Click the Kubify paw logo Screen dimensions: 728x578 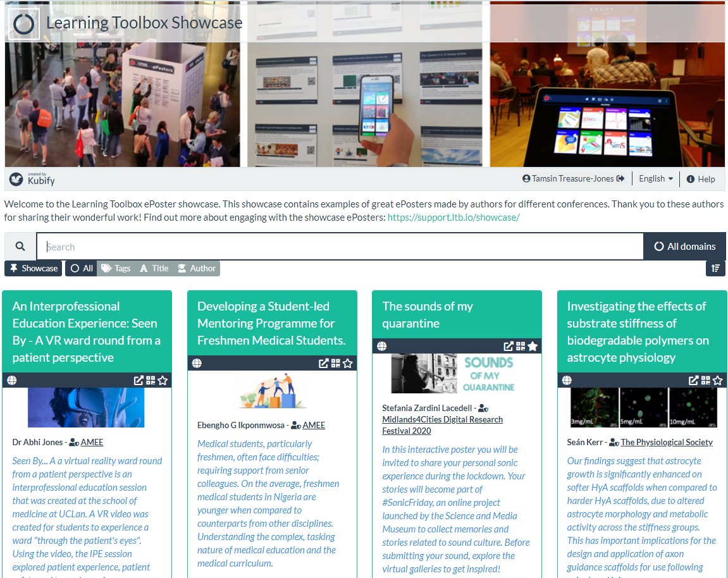tap(15, 178)
